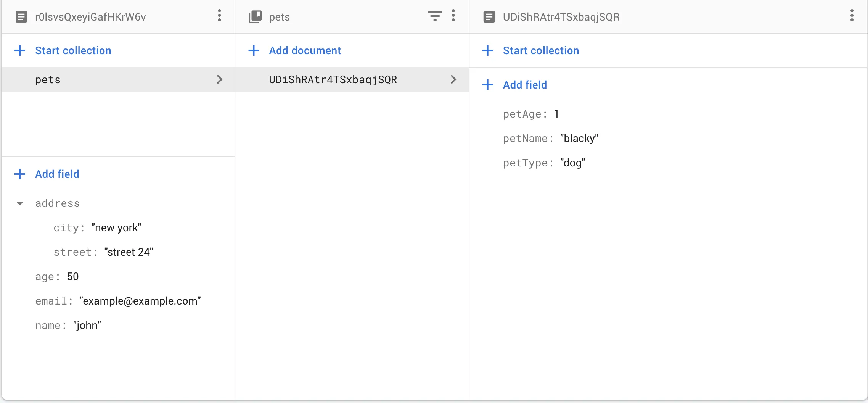868x403 pixels.
Task: Select the pets subcollection row
Action: (x=118, y=79)
